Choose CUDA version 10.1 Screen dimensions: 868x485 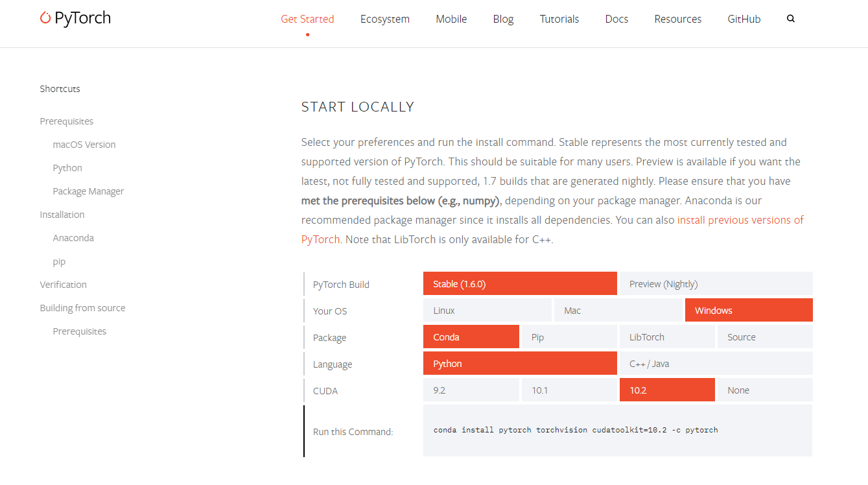(x=569, y=390)
